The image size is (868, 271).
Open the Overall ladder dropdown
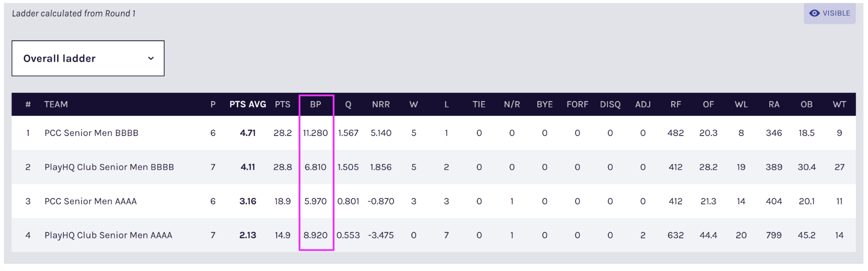tap(87, 58)
